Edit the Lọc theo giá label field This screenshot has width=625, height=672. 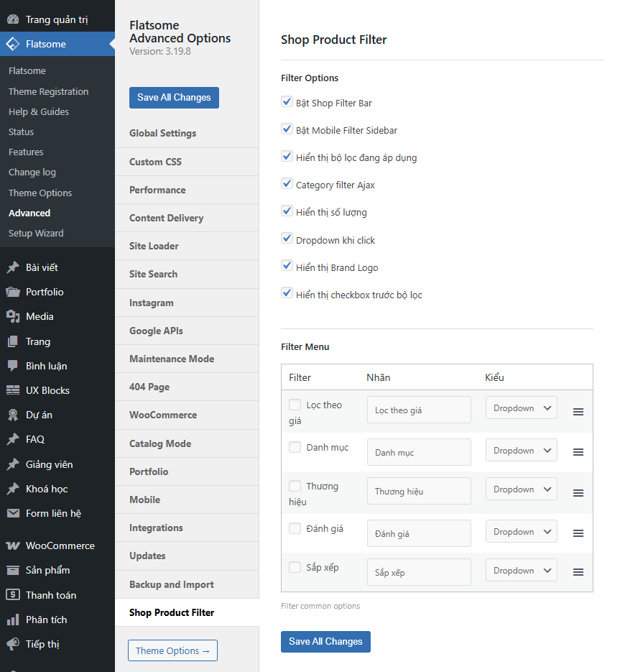pos(419,410)
